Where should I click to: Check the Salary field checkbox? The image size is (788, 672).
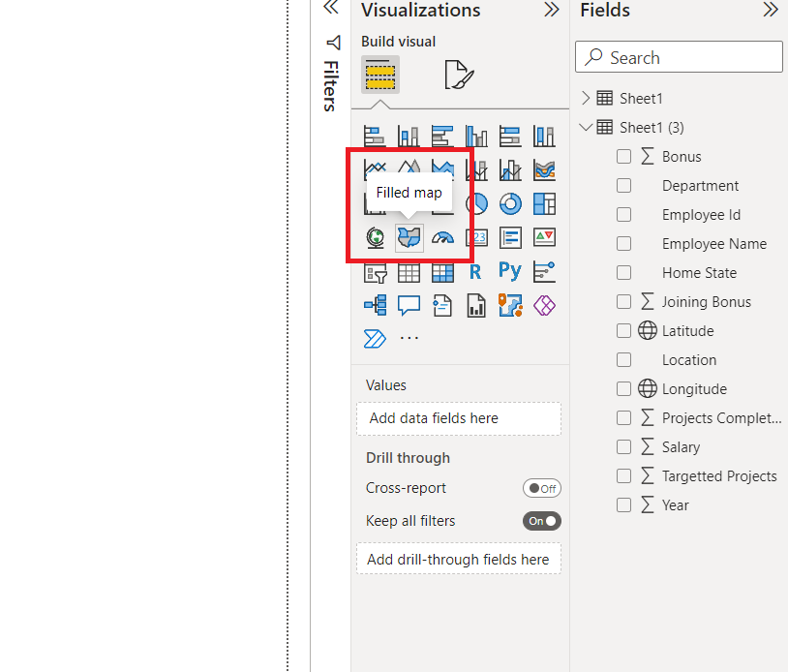(623, 446)
